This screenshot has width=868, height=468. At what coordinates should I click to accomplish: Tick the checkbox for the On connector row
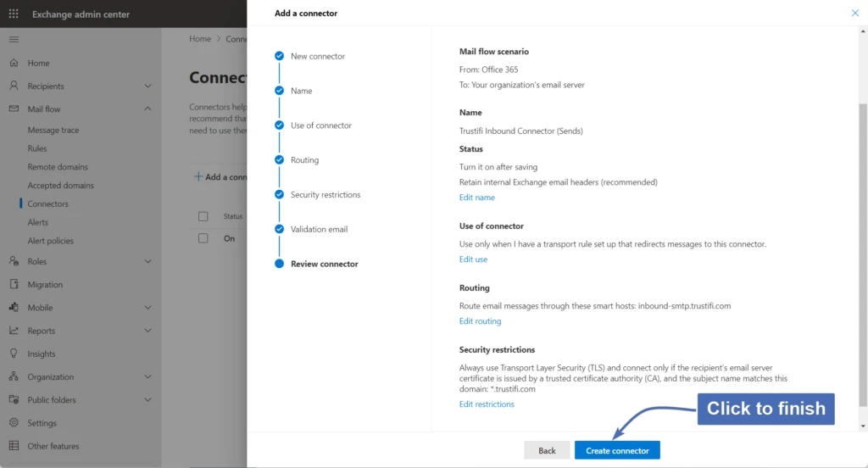point(203,238)
